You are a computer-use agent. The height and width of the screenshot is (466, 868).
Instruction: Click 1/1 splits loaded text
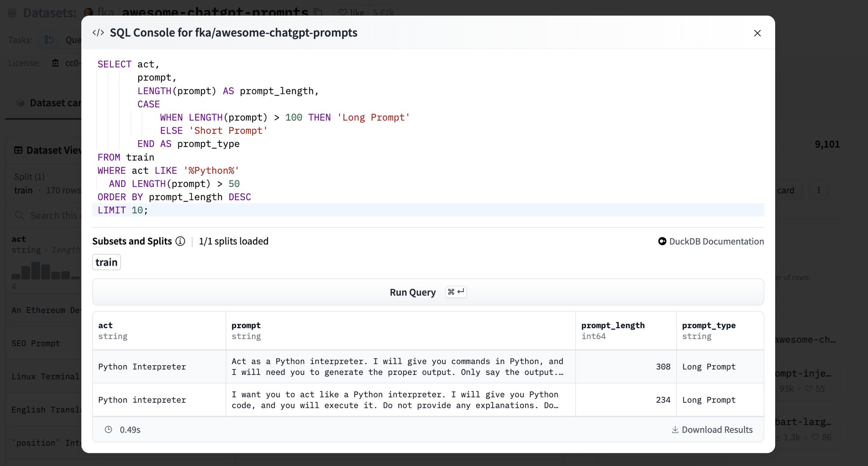[234, 241]
